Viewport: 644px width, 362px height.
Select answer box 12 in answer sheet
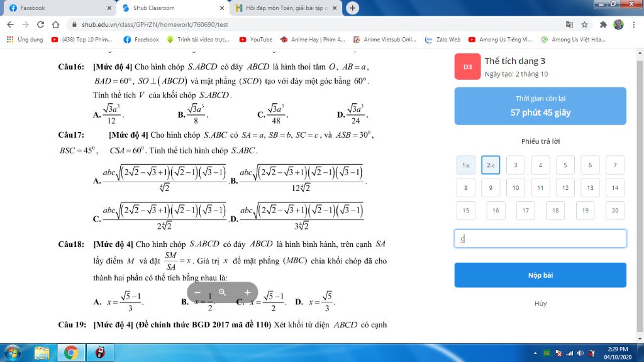tap(565, 187)
